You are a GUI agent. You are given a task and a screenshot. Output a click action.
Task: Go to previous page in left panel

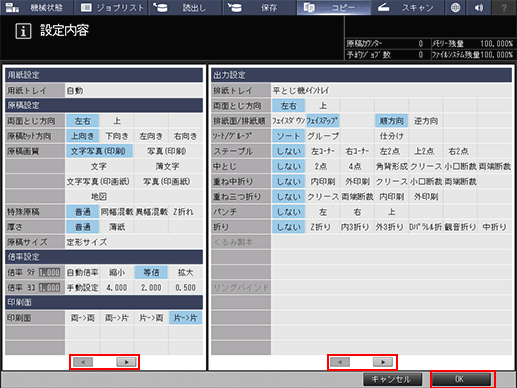click(x=83, y=362)
